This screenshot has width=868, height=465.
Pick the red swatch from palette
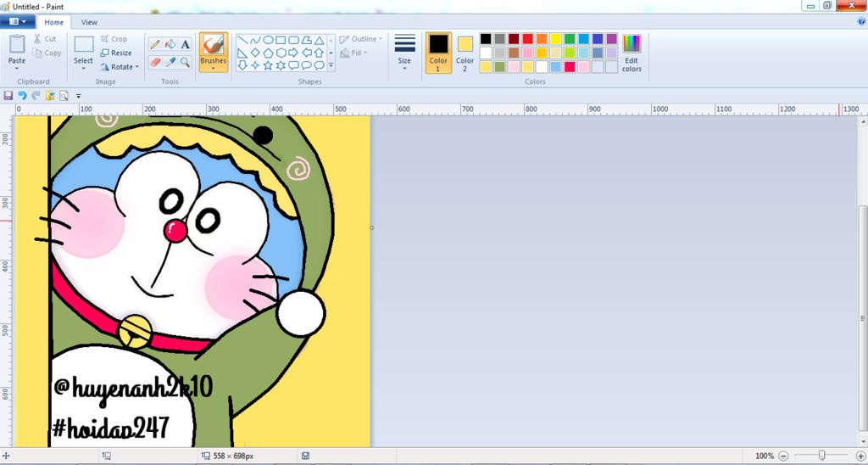[x=527, y=39]
